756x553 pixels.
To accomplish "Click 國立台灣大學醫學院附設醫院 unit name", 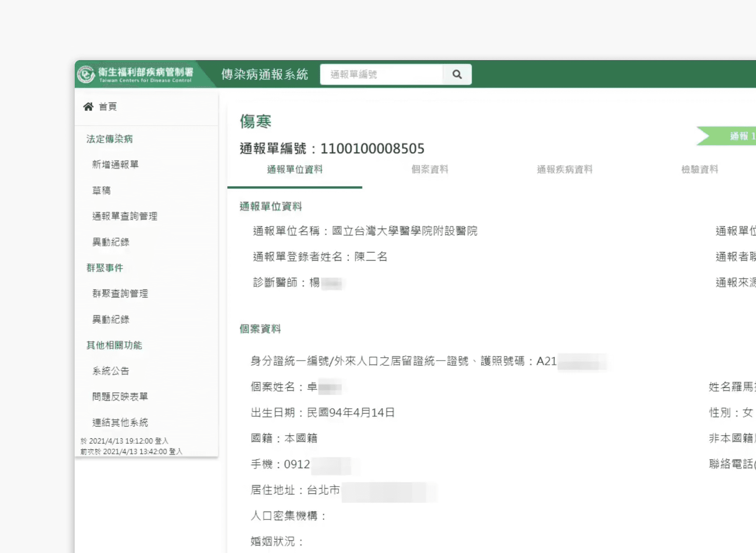I will [404, 231].
